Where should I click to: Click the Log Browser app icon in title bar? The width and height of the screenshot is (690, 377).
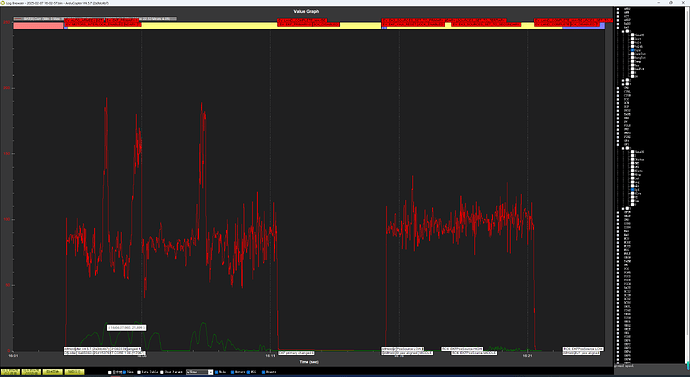point(3,3)
